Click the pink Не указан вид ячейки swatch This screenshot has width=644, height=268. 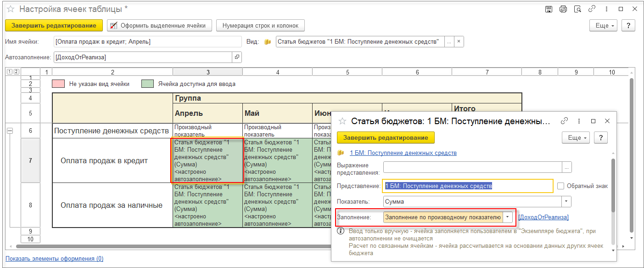coord(58,84)
